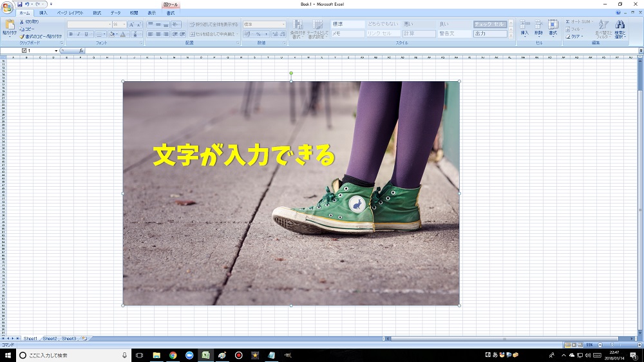Switch to Normal view in status bar

point(567,345)
